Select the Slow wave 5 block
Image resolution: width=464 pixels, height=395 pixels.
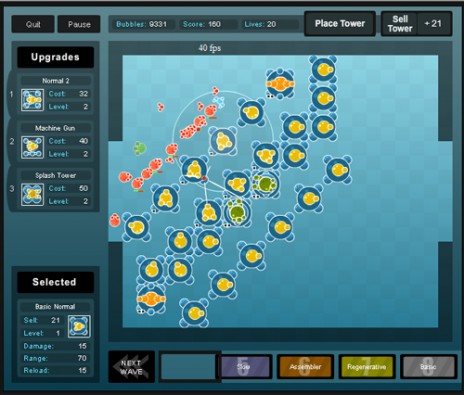tap(244, 367)
